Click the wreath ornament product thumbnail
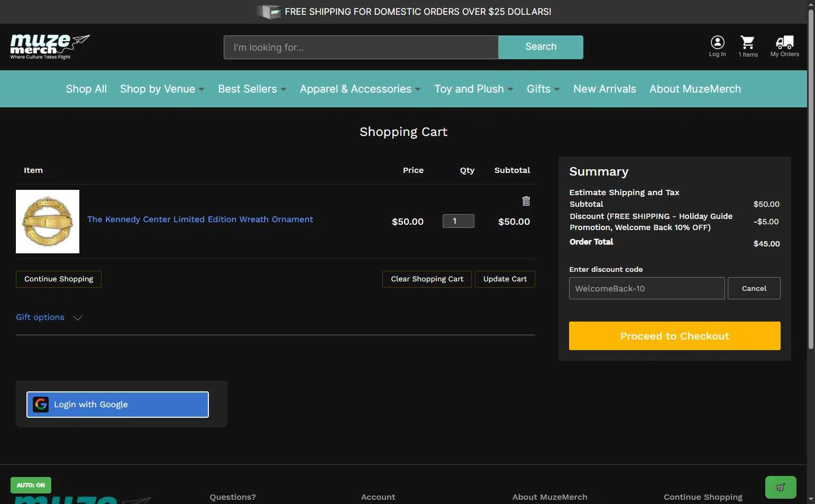Screen dimensions: 815x504 (48, 222)
